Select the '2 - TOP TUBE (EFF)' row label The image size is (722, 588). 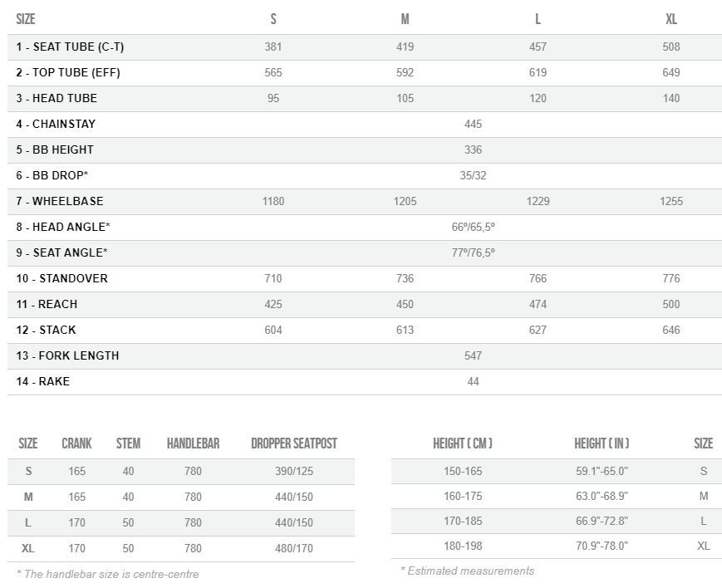[68, 73]
